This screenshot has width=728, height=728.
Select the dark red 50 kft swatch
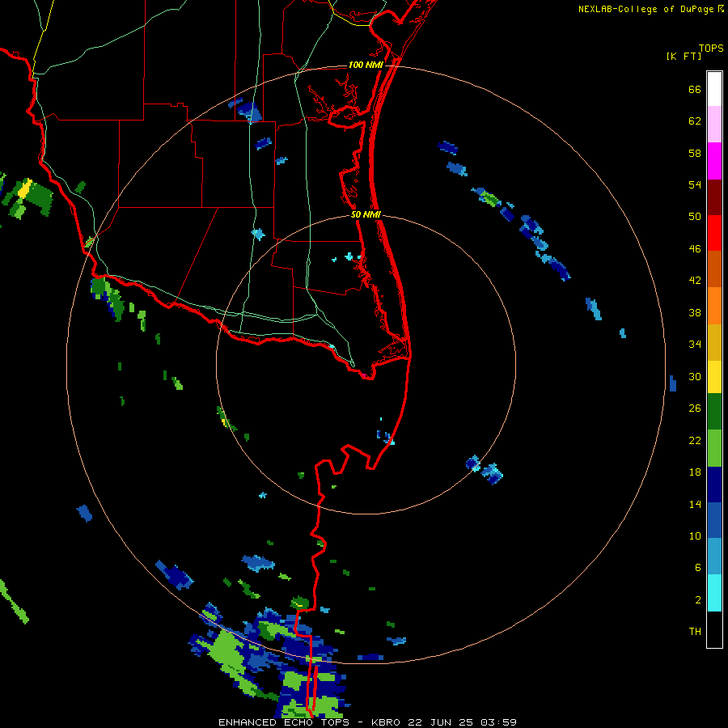(714, 197)
